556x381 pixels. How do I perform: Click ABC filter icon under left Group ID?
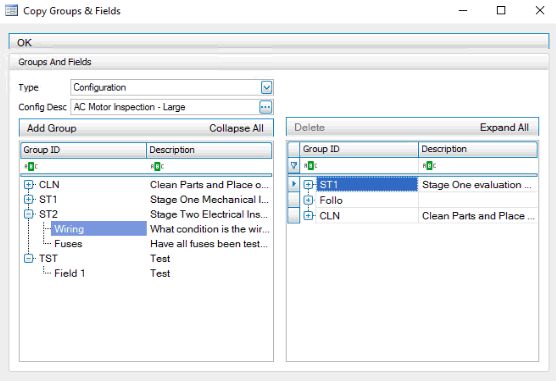[31, 166]
